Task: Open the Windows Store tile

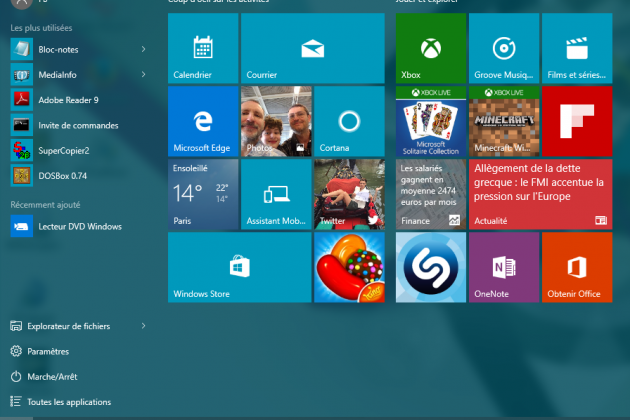Action: coord(239,267)
